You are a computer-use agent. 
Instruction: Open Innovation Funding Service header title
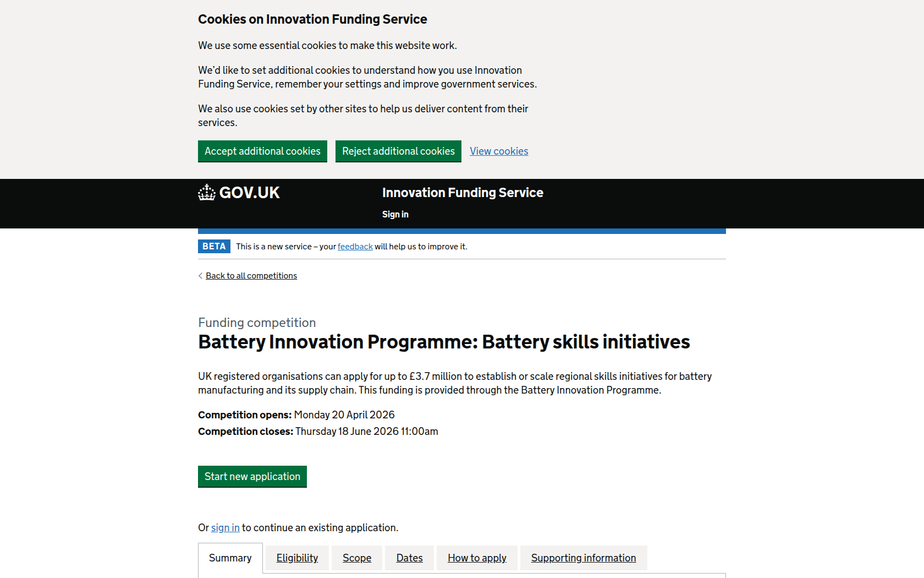click(463, 193)
